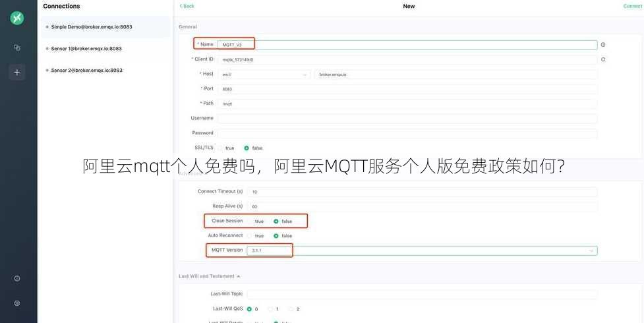Open the Settings gear icon in sidebar
The image size is (644, 323).
coord(17,303)
